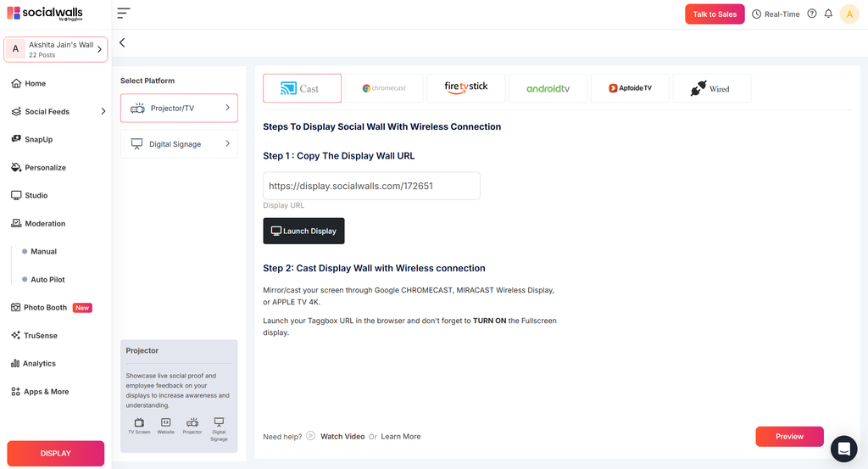
Task: Switch to the chromecast tab
Action: point(384,88)
